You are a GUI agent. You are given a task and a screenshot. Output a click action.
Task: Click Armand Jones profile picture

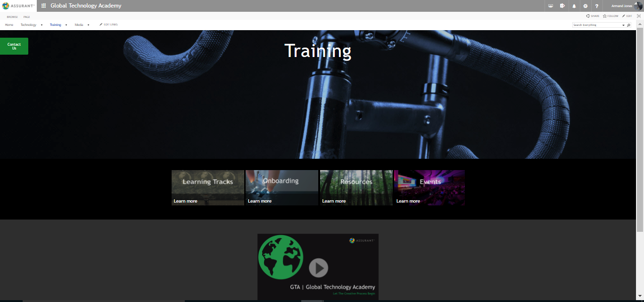coord(639,6)
